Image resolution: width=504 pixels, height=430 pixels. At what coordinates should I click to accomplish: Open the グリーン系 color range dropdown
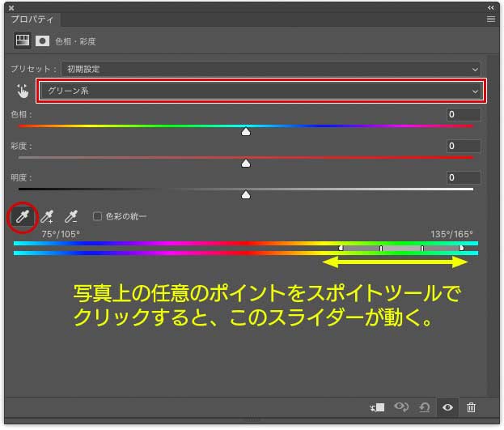261,91
